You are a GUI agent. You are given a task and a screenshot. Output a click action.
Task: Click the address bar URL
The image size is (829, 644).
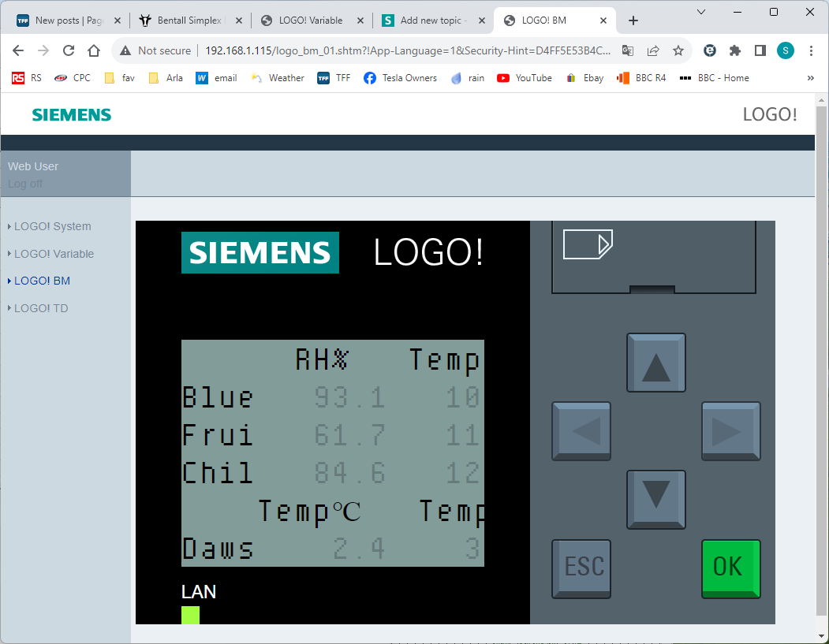tap(407, 50)
